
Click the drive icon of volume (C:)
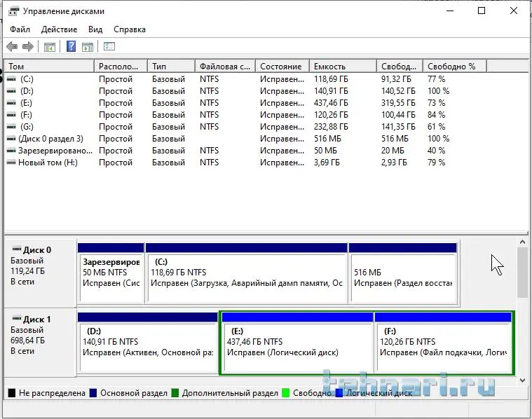(x=11, y=79)
